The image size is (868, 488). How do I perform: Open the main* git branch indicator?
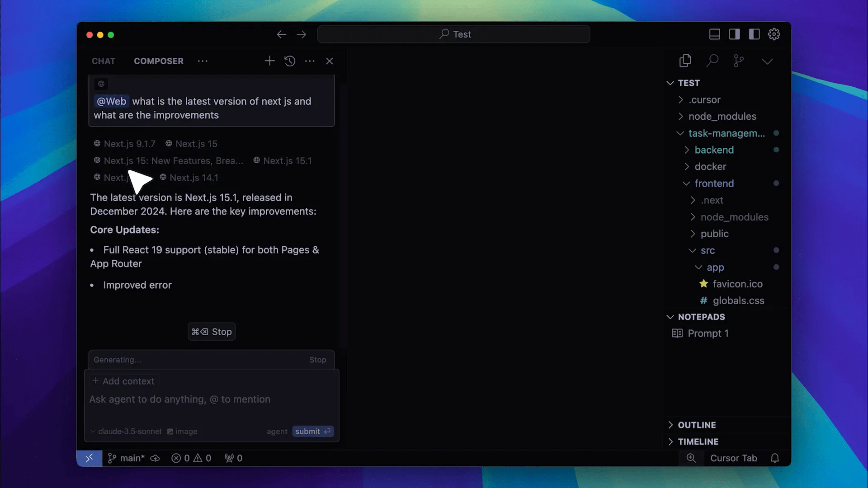pos(127,458)
